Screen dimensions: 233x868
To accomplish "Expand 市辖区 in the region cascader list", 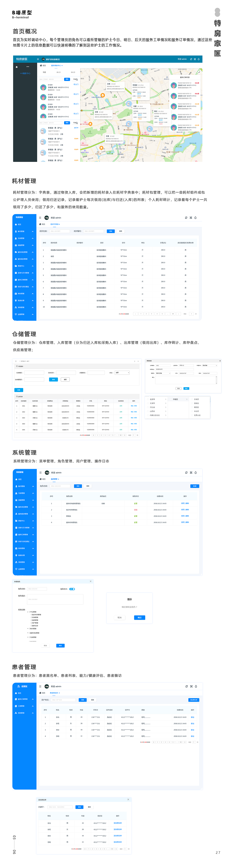I will tap(187, 400).
